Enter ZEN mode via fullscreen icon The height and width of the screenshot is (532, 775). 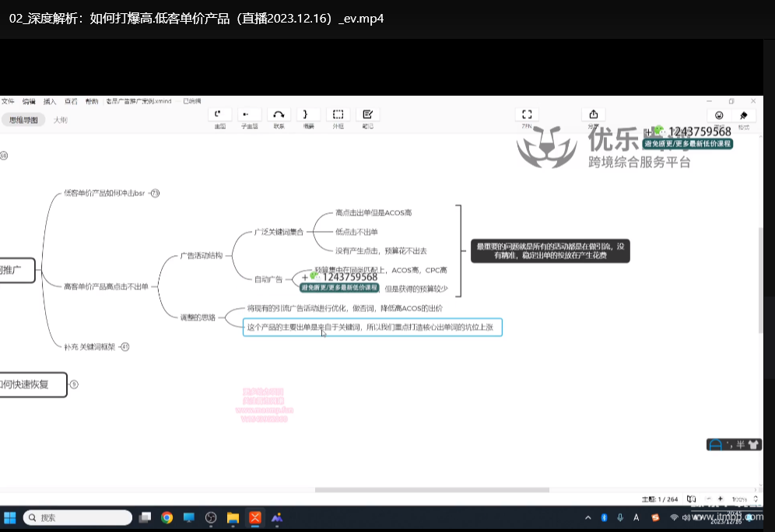pos(527,114)
